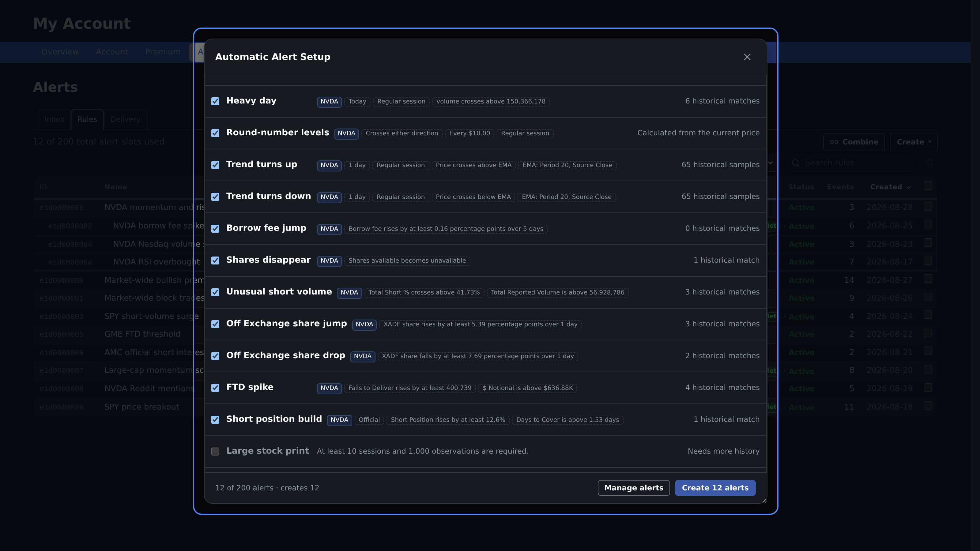Toggle Off Exchange share jump checkbox
The image size is (980, 551).
pos(215,324)
